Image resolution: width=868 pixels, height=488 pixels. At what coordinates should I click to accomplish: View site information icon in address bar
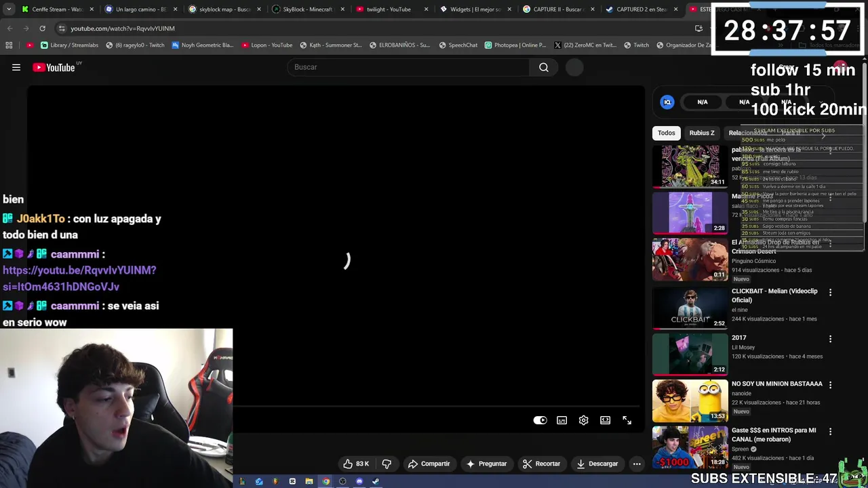pos(61,28)
